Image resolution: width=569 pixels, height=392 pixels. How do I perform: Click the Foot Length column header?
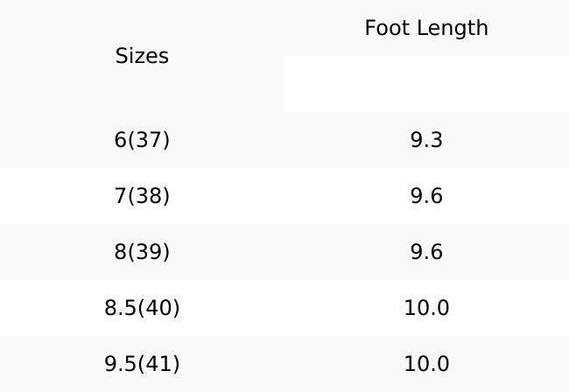(x=426, y=28)
